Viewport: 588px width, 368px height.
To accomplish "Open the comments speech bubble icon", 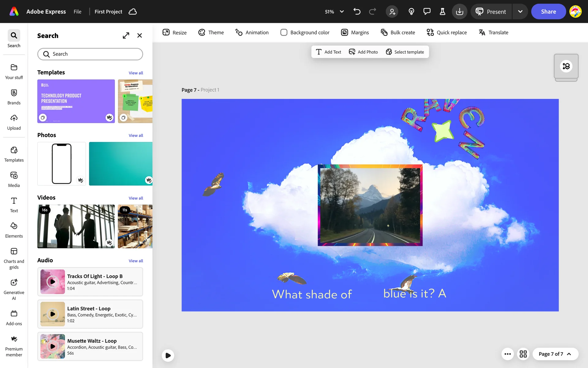I will [x=427, y=12].
